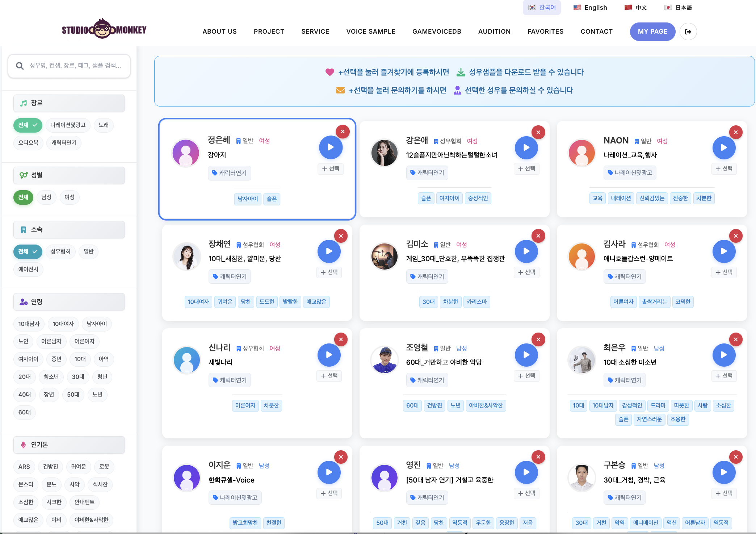Click the logout icon at top right
This screenshot has height=534, width=756.
[688, 32]
